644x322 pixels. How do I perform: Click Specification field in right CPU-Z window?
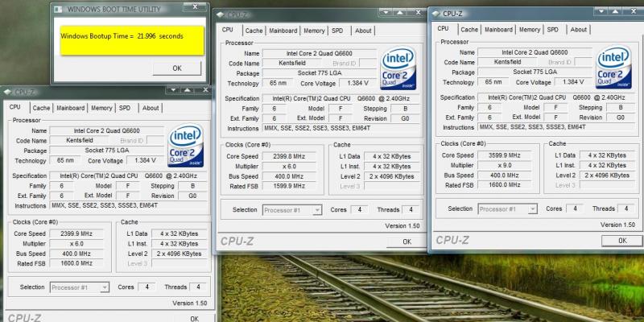click(x=556, y=97)
